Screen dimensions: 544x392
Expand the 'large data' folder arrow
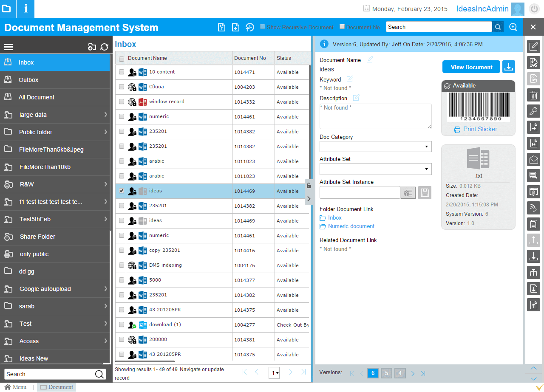click(105, 115)
